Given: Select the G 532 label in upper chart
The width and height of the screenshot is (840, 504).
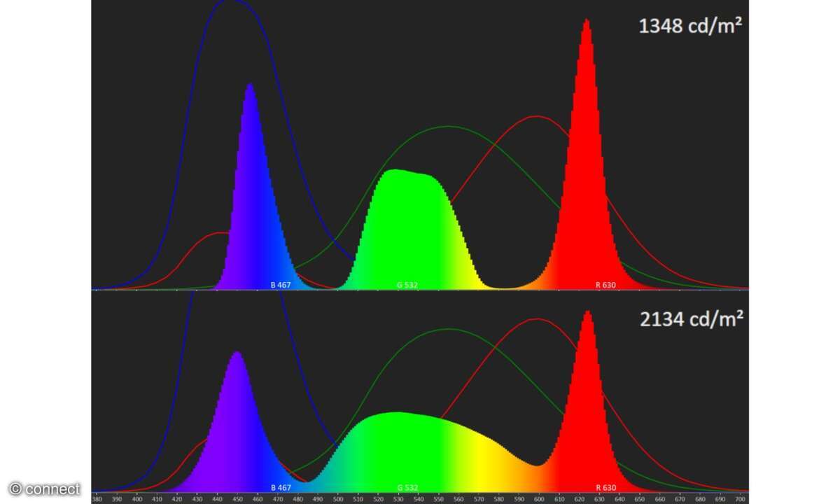Looking at the screenshot, I should (x=407, y=285).
